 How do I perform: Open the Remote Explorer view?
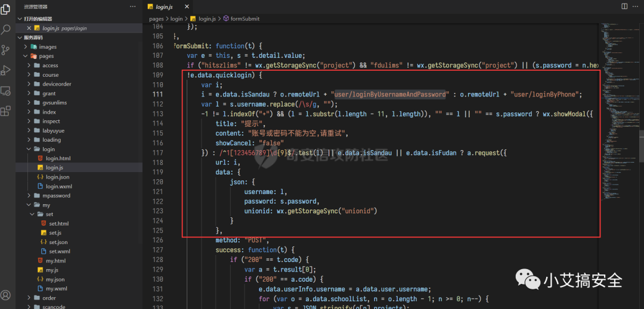[x=6, y=91]
